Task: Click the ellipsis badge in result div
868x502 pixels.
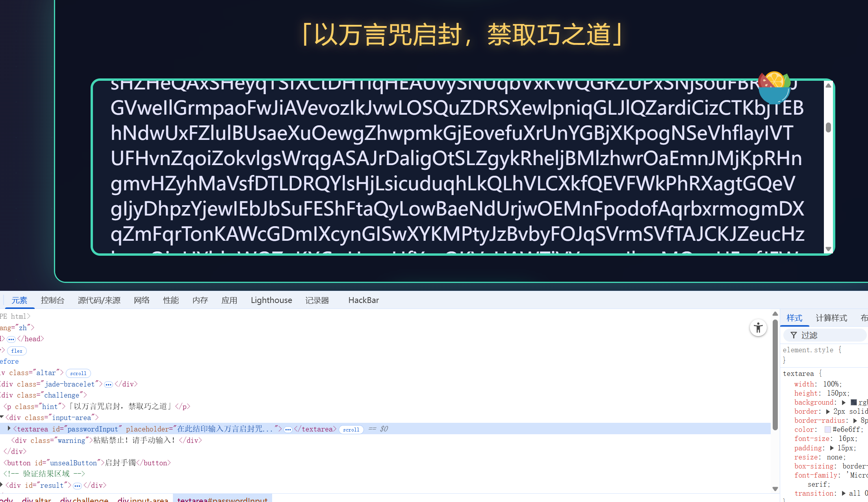Action: click(77, 486)
